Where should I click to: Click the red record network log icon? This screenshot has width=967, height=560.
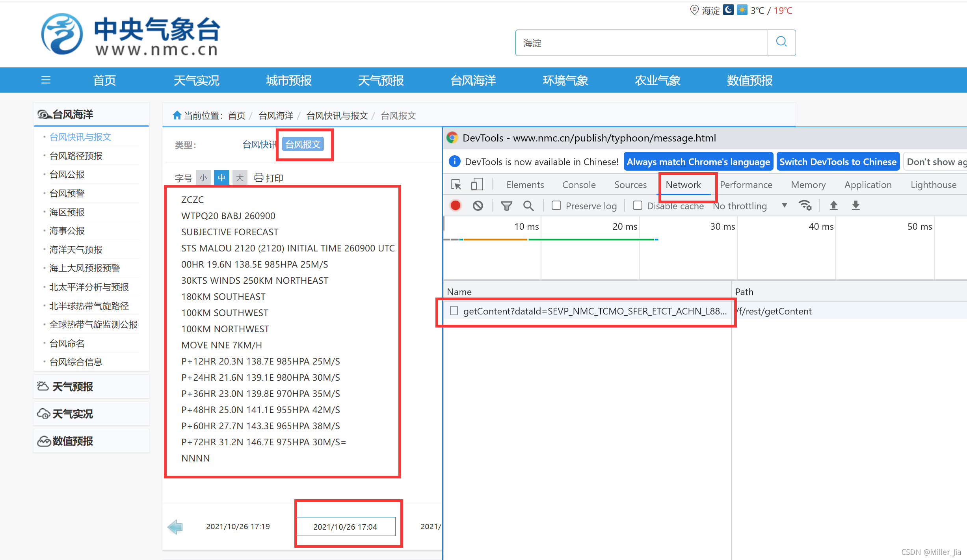(x=456, y=205)
